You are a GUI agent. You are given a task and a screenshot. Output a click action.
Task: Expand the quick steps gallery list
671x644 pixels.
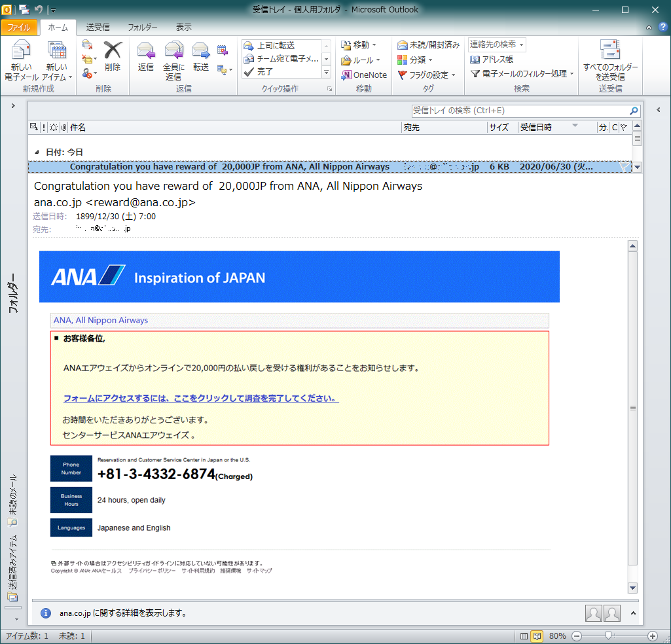click(326, 73)
